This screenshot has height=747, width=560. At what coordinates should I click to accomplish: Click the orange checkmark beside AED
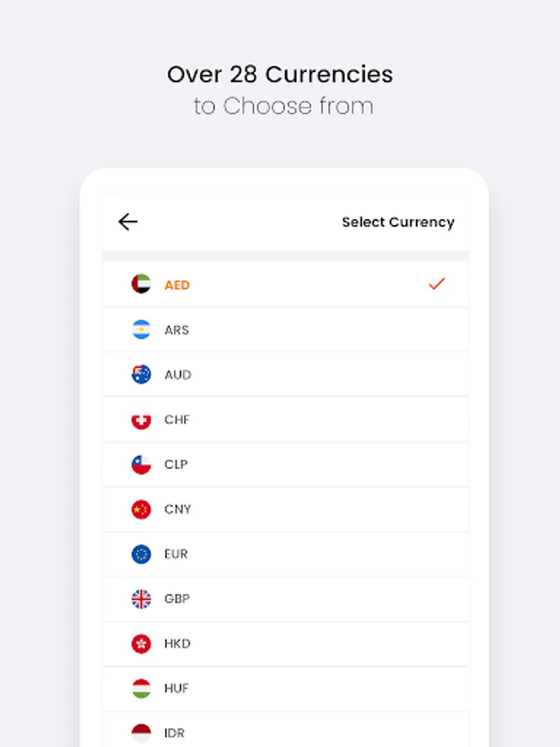tap(437, 284)
